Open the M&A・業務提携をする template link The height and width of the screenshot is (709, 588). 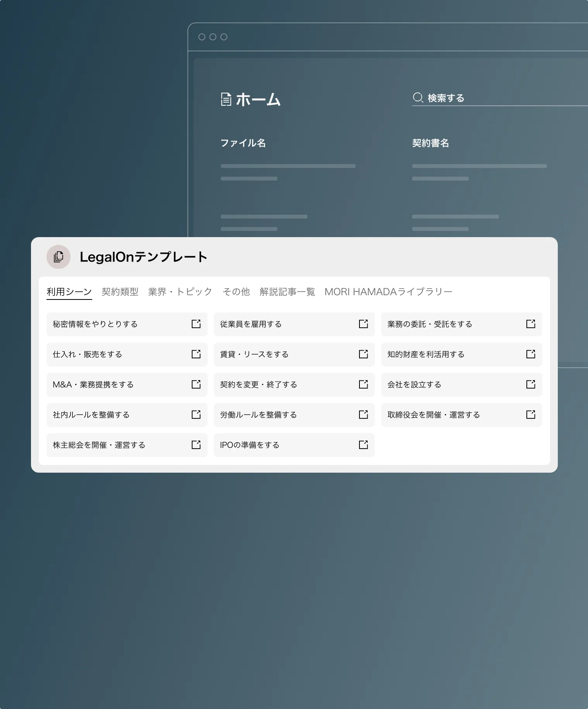[x=127, y=384]
